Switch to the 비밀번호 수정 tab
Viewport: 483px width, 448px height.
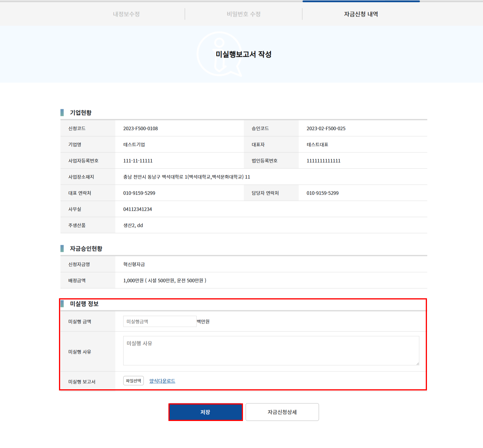click(244, 14)
